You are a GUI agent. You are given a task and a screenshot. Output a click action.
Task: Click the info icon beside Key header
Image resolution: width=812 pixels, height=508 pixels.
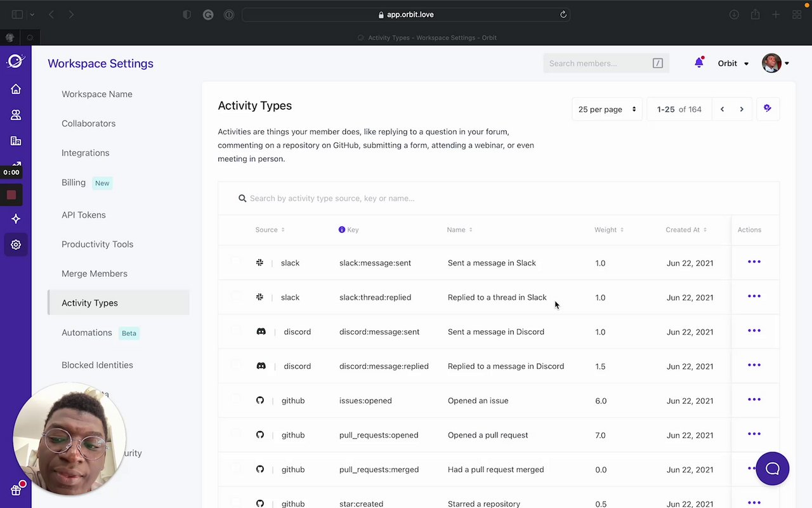coord(342,230)
